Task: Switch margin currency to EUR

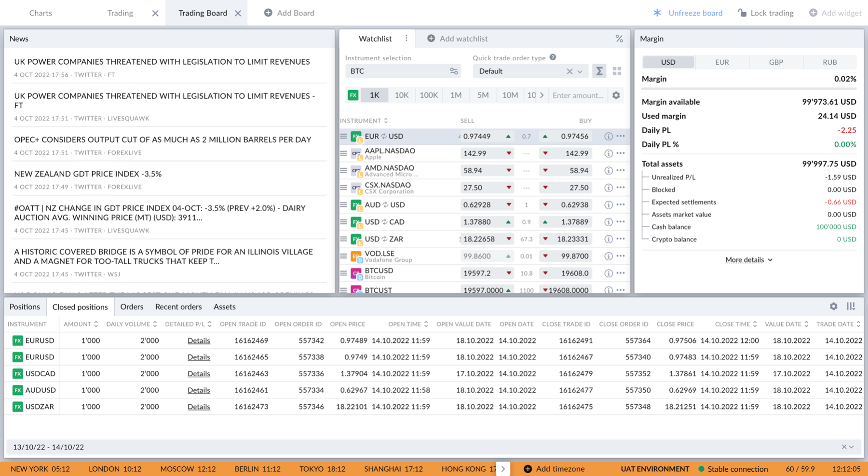Action: pyautogui.click(x=722, y=62)
